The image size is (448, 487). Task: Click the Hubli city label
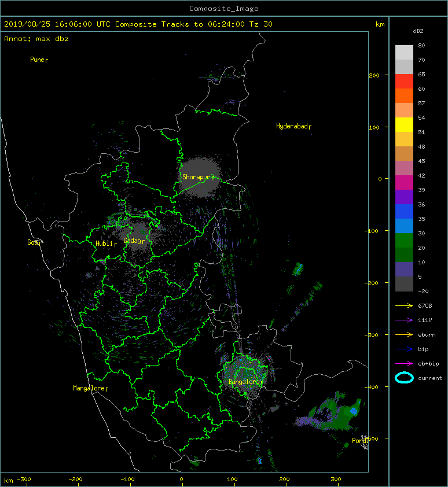pyautogui.click(x=106, y=244)
